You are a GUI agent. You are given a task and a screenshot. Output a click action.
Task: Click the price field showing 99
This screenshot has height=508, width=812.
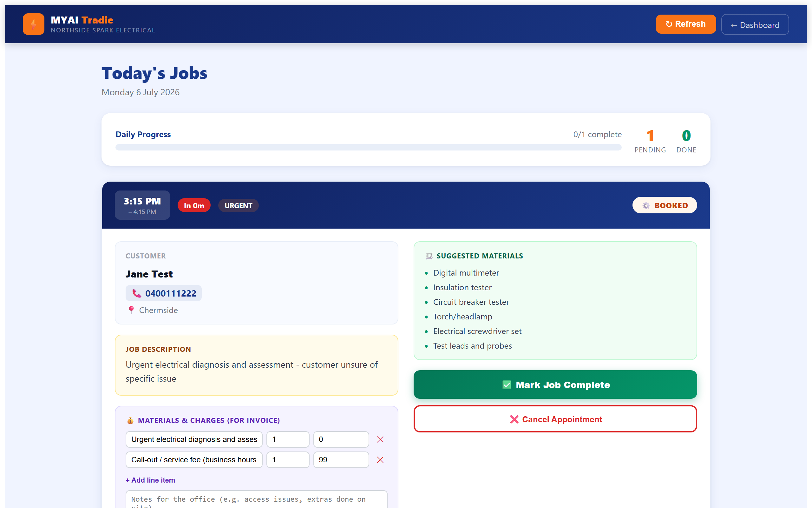(341, 460)
